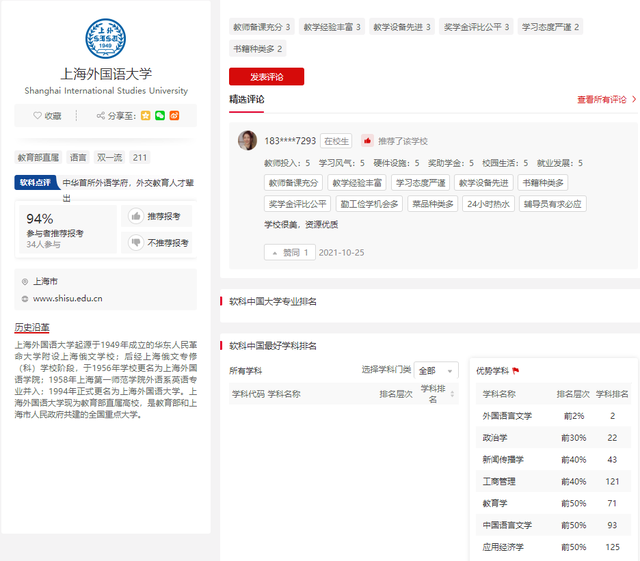Click the 94% recommendation figure
This screenshot has width=640, height=561.
pos(40,219)
